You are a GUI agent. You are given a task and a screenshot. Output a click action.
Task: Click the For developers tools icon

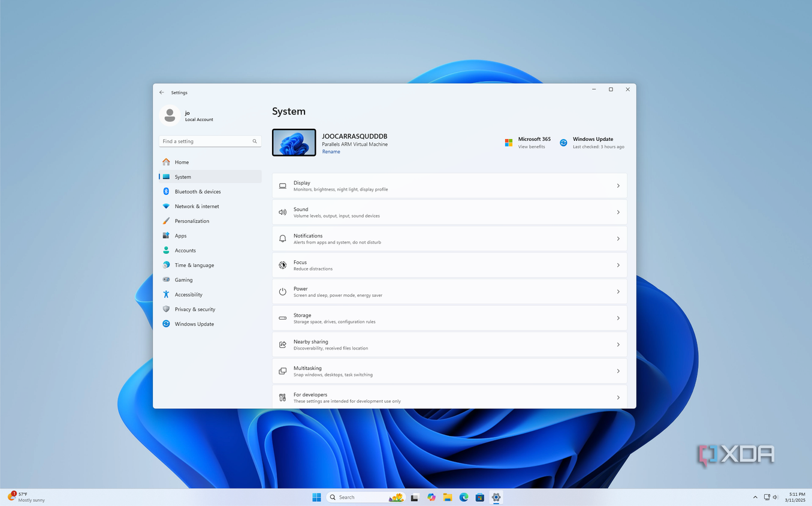[282, 397]
